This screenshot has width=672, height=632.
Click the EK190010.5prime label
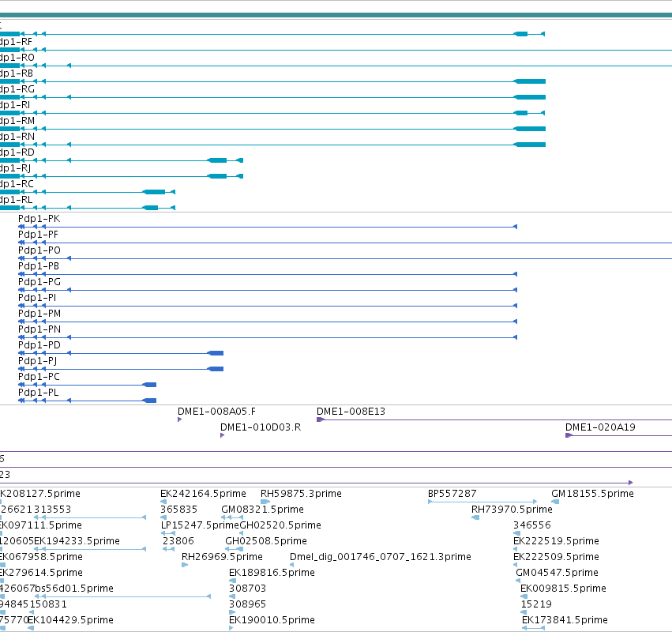pyautogui.click(x=272, y=620)
